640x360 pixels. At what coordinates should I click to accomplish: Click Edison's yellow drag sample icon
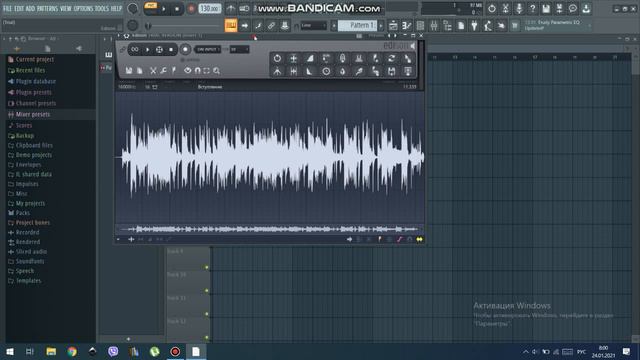click(419, 240)
